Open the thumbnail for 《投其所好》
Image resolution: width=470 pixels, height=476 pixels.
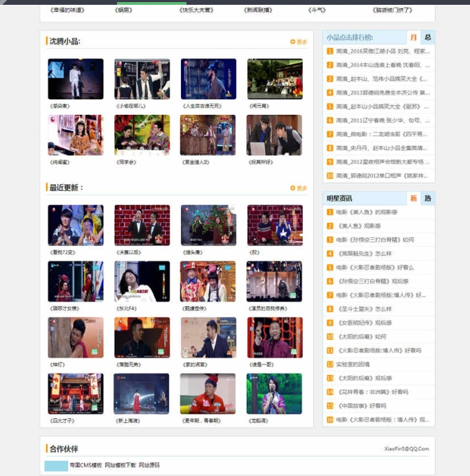click(x=275, y=135)
